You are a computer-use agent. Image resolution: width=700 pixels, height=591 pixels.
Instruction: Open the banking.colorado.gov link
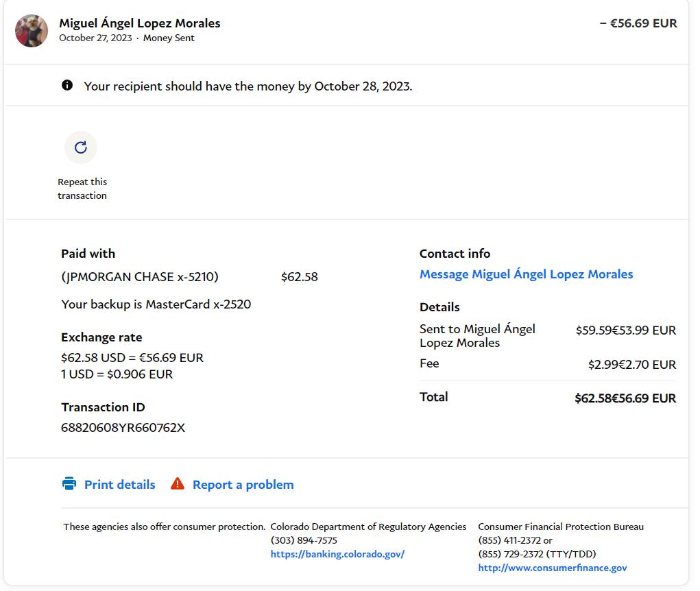tap(337, 554)
